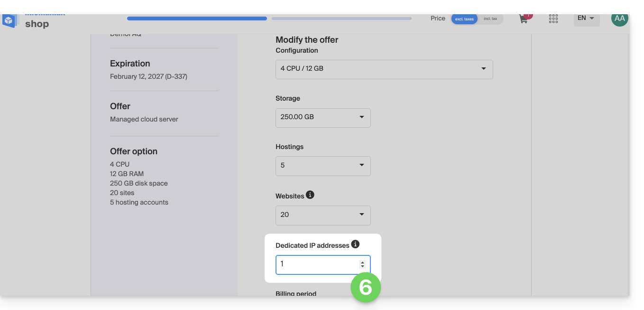This screenshot has height=310, width=644.
Task: Expand the Websites dropdown showing 20
Action: coord(323,215)
